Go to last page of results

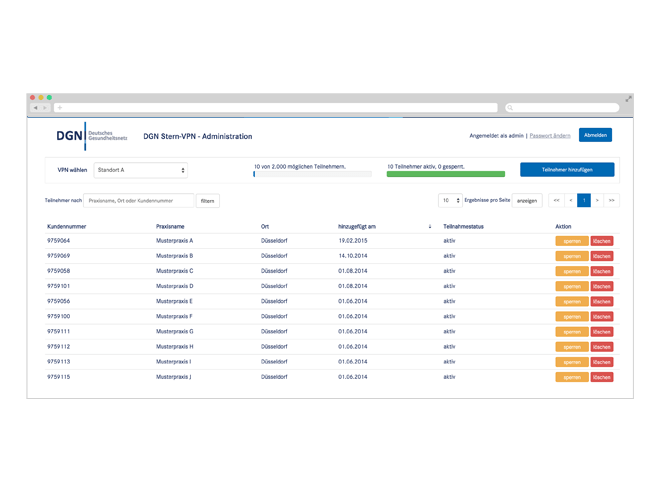point(612,200)
